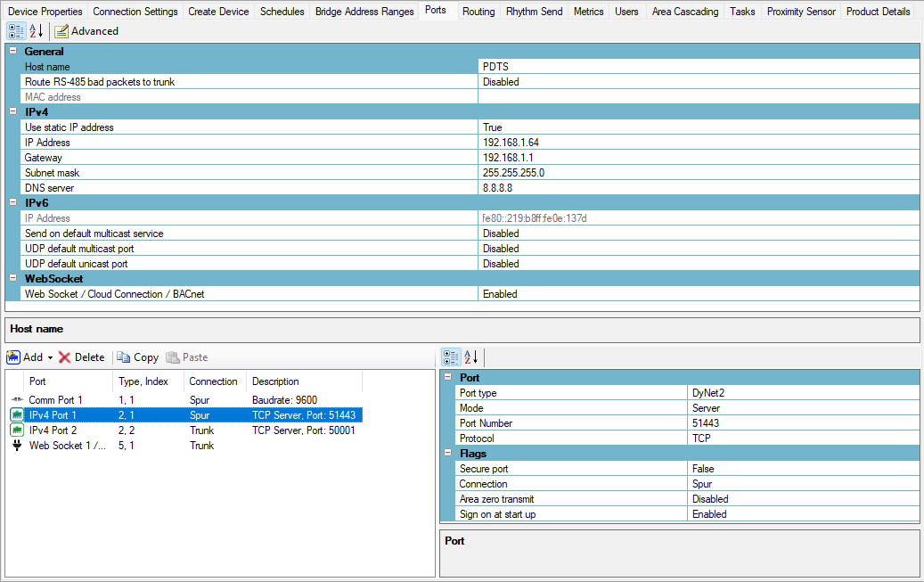Image resolution: width=924 pixels, height=582 pixels.
Task: Collapse the Flags section
Action: tap(447, 454)
